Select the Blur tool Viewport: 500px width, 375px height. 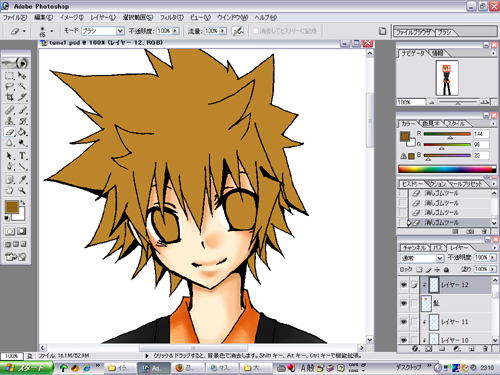click(x=9, y=143)
